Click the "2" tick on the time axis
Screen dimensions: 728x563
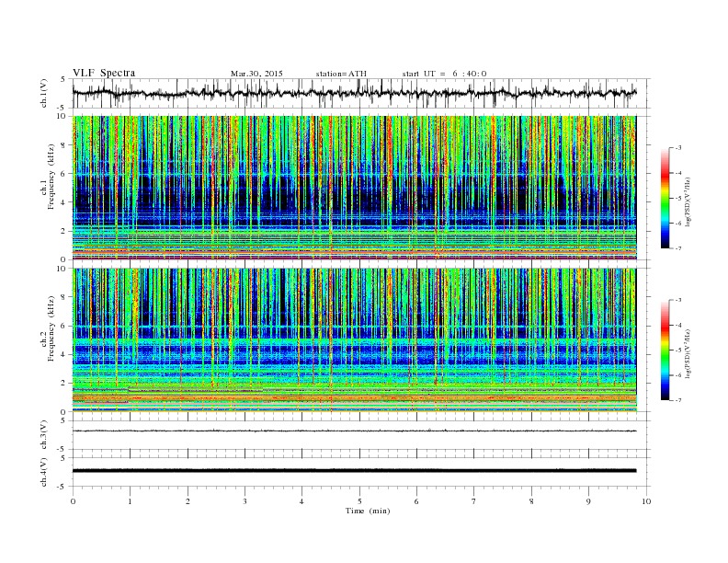[x=188, y=501]
